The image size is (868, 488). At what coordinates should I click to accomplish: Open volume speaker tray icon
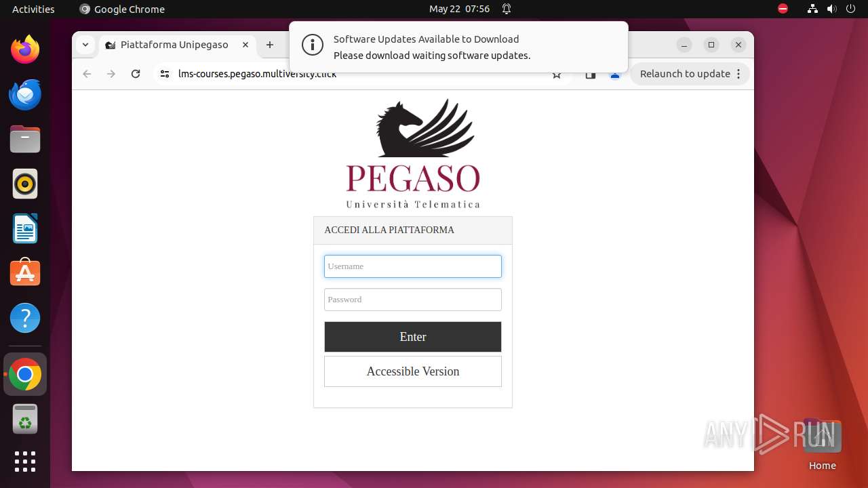tap(832, 9)
